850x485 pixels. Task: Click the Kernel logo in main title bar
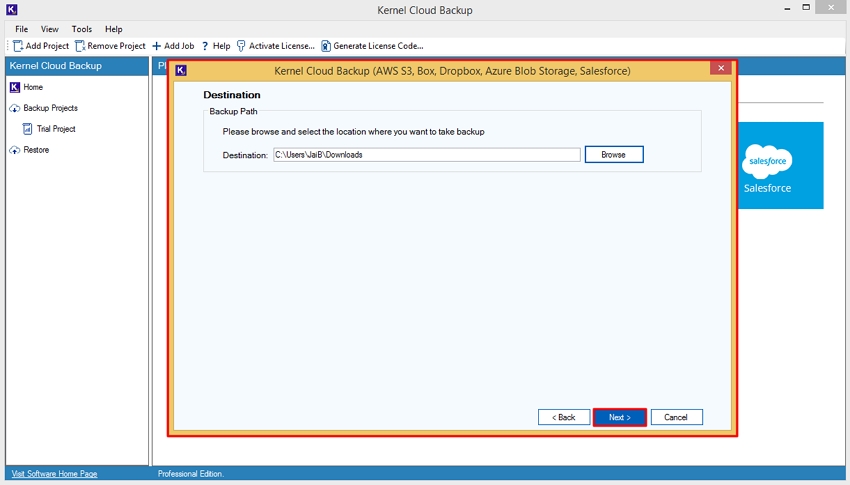coord(11,9)
